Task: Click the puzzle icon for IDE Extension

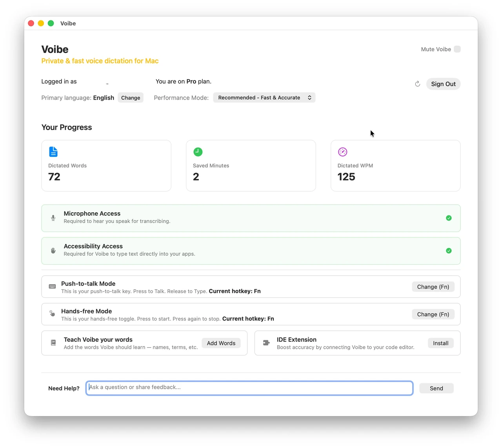Action: (266, 343)
